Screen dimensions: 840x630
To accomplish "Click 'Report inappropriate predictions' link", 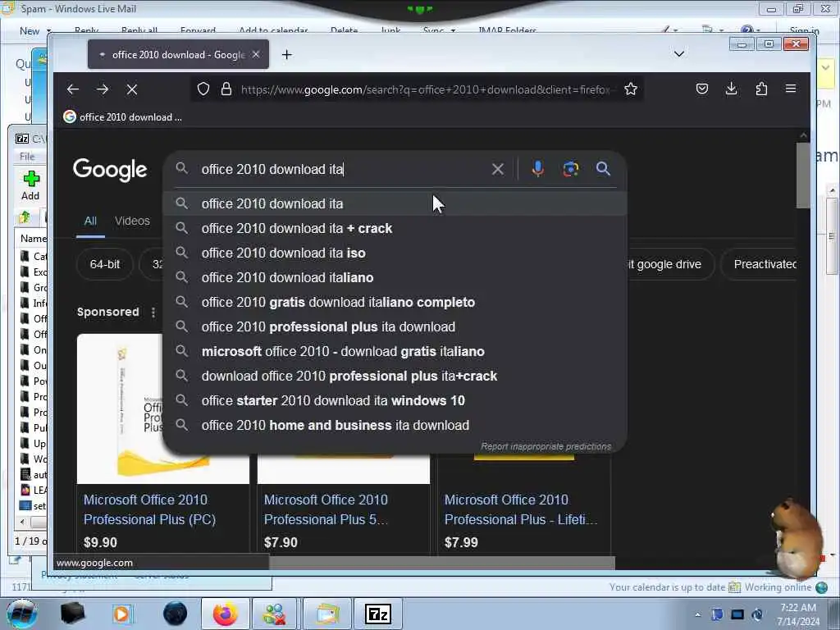I will coord(546,446).
